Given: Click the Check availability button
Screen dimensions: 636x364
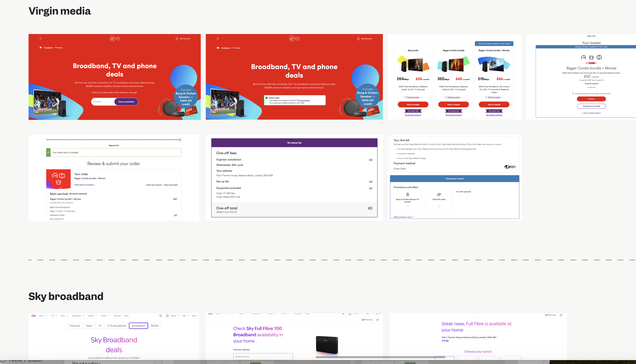Looking at the screenshot, I should click(126, 102).
